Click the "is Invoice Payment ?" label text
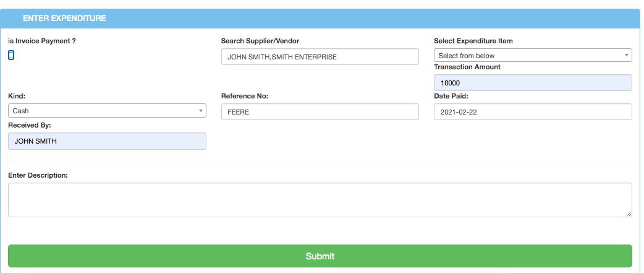Viewport: 644px width, 273px height. [42, 41]
